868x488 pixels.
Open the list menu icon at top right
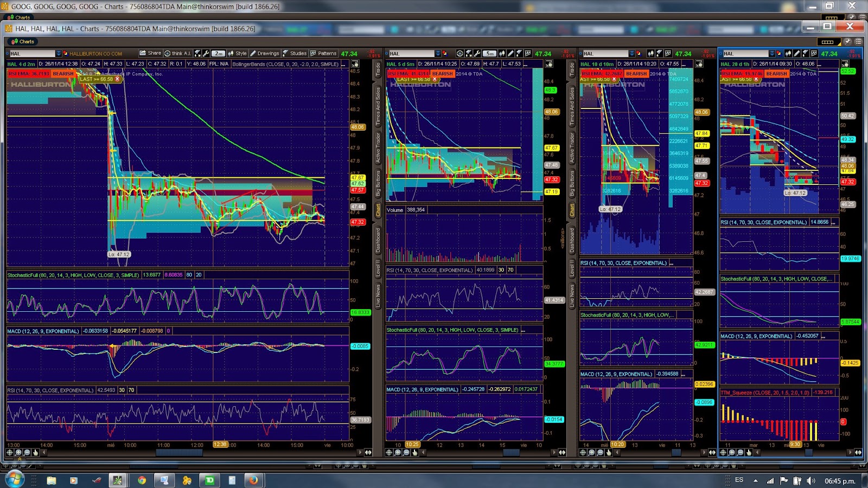tap(858, 42)
